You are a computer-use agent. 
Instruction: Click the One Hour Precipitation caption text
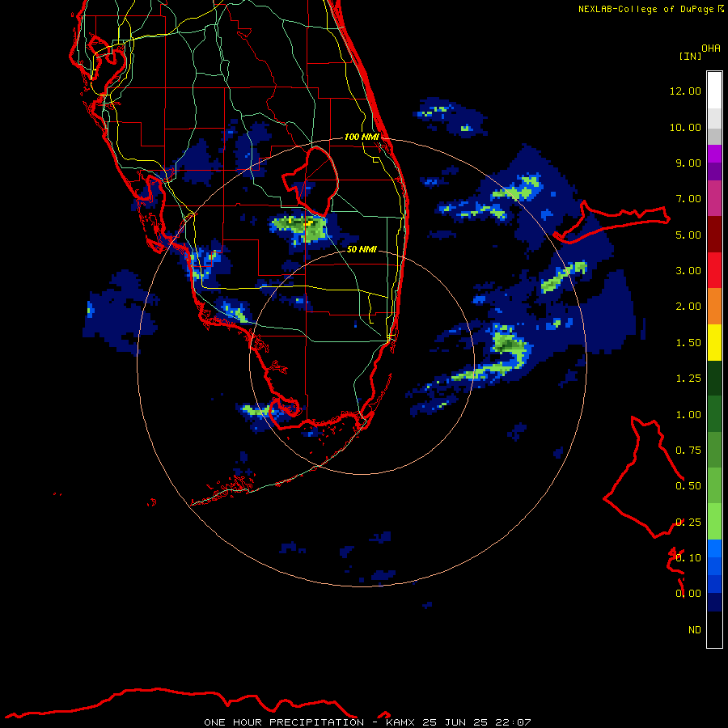coord(367,722)
